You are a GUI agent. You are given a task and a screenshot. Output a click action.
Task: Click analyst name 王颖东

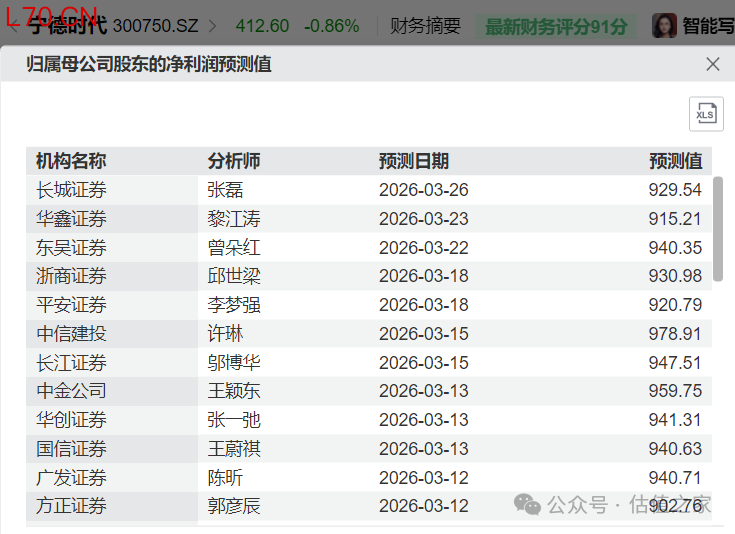(x=234, y=391)
